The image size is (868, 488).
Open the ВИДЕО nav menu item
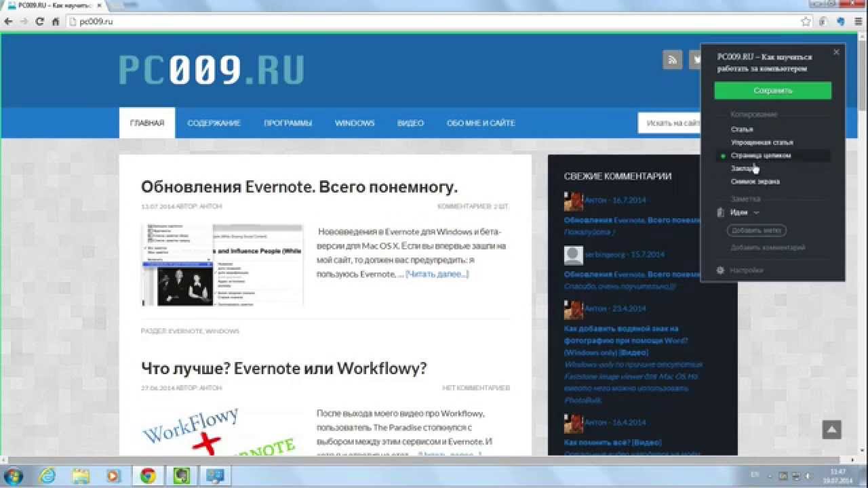(411, 123)
